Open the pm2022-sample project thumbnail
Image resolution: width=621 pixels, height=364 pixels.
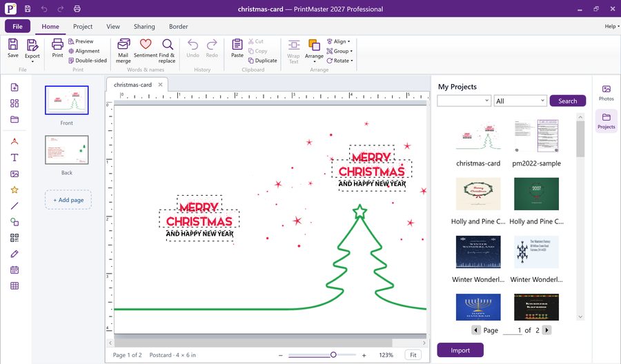[536, 136]
